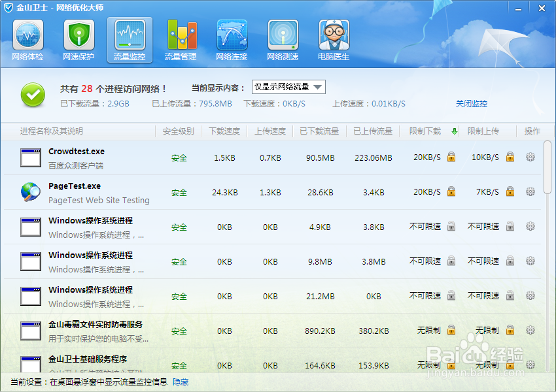The width and height of the screenshot is (556, 392).
Task: Open the 电脑医生 computer doctor tool
Action: click(x=334, y=40)
